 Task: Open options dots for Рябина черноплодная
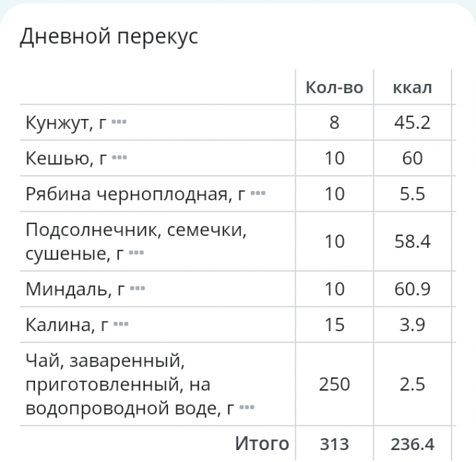coord(258,193)
